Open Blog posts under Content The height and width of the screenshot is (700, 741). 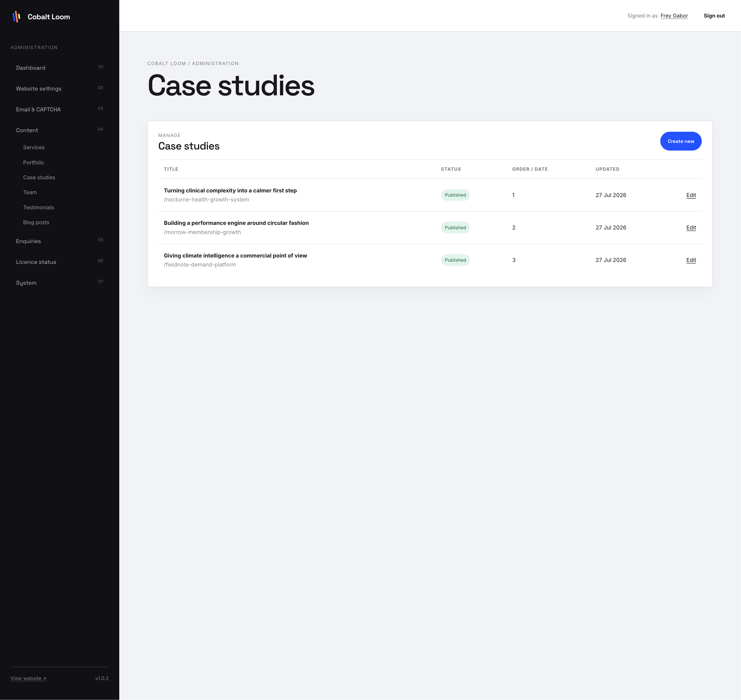[x=36, y=222]
